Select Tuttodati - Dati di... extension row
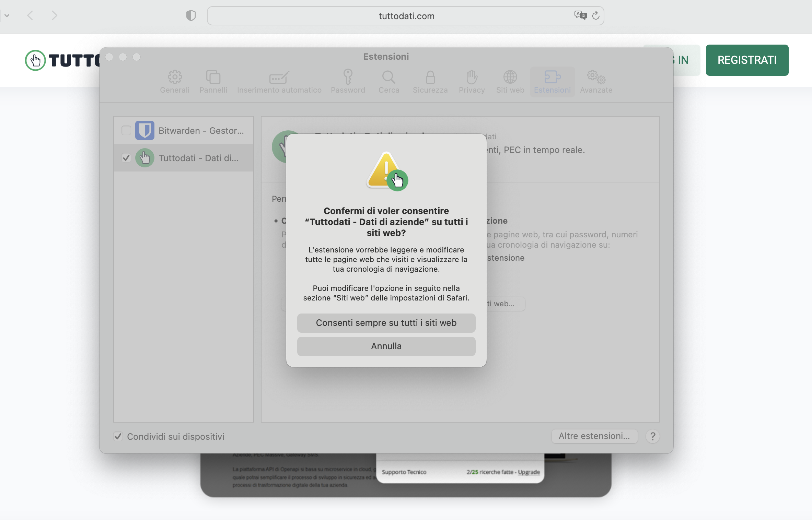 [184, 158]
